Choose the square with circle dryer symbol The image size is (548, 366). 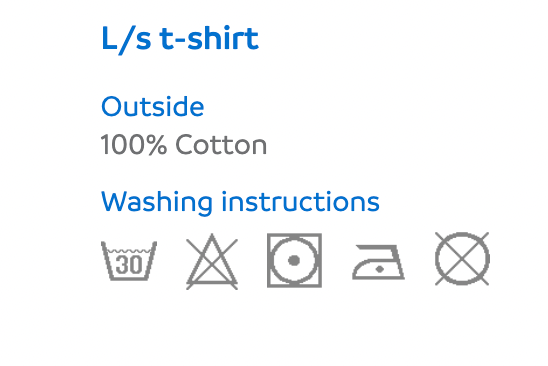(x=294, y=260)
